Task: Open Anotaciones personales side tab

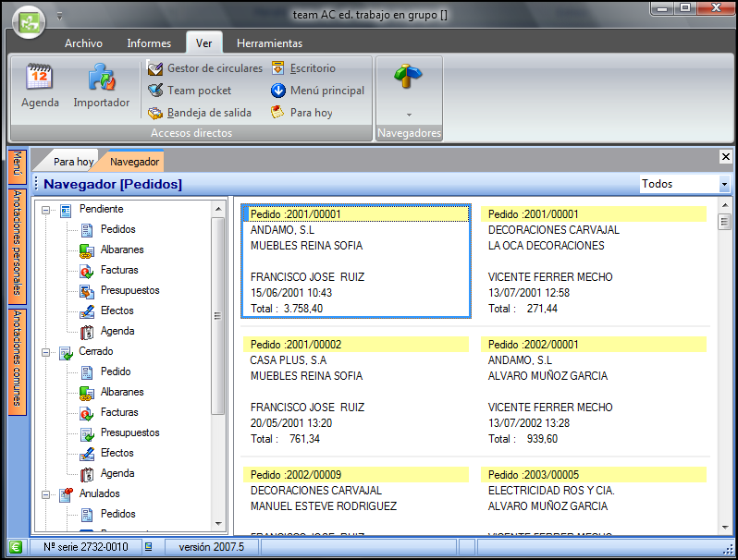Action: 18,247
